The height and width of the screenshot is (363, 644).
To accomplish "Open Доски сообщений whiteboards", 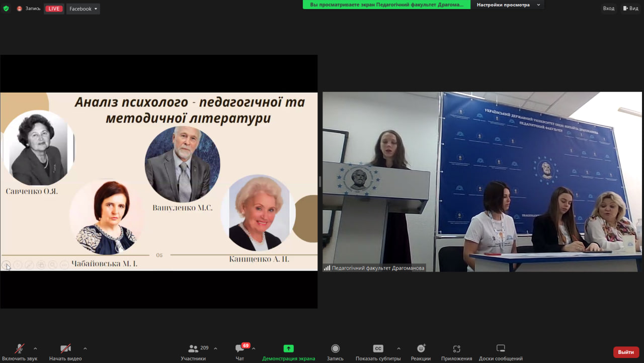I will click(501, 351).
